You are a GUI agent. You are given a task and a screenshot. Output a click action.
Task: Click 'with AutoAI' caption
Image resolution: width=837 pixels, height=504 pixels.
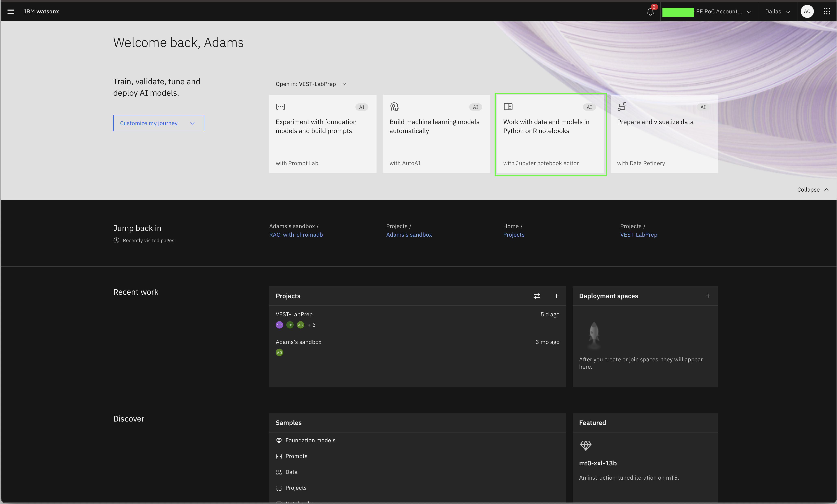click(405, 163)
